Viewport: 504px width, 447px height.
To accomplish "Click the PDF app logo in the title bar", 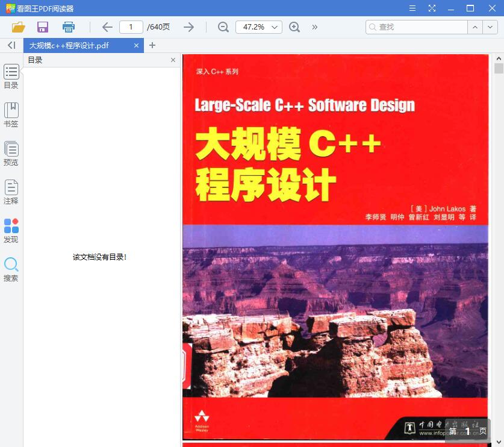I will [10, 8].
